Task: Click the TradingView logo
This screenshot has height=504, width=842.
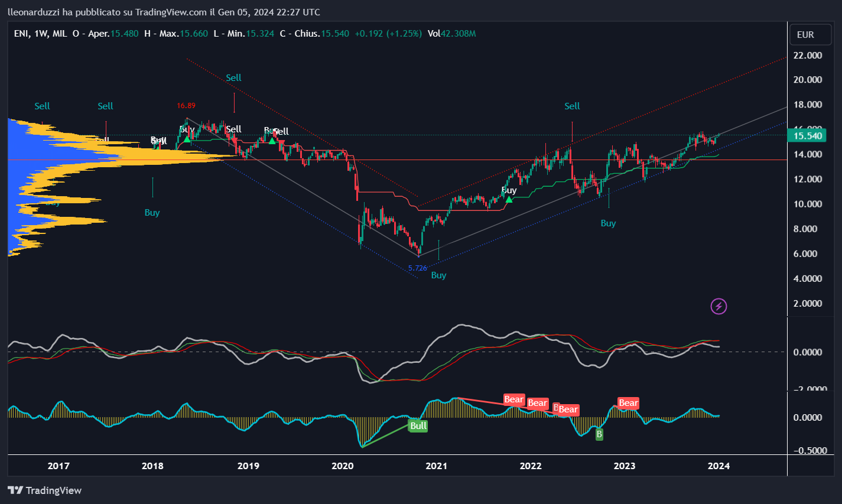Action: pos(44,490)
